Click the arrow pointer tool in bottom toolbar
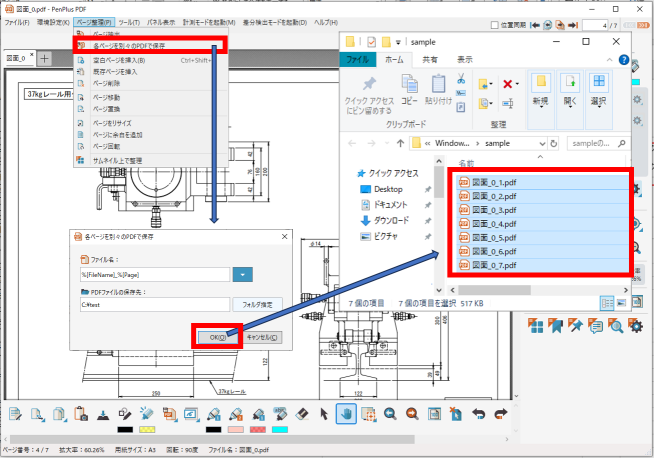 pyautogui.click(x=323, y=413)
